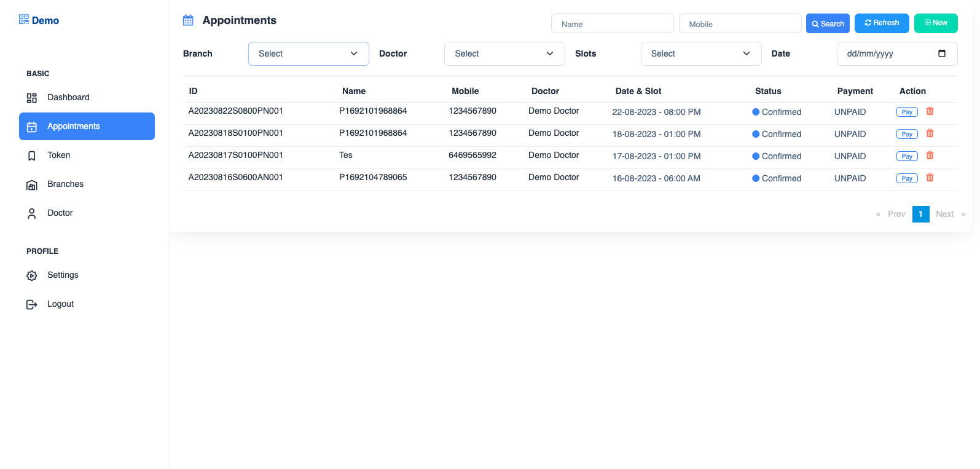Screen dimensions: 980x469
Task: Open Branches from the sidebar
Action: (87, 184)
